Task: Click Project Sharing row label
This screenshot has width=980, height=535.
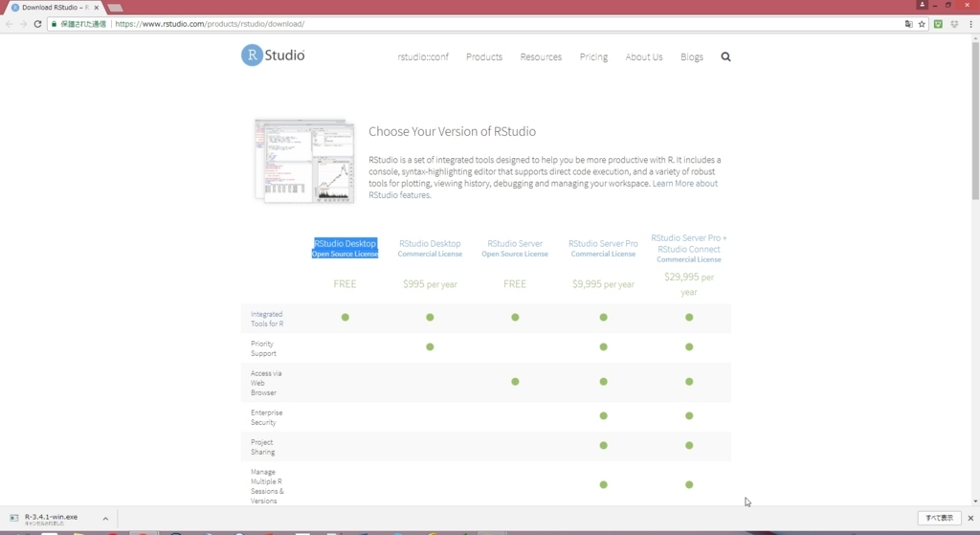Action: pyautogui.click(x=262, y=446)
